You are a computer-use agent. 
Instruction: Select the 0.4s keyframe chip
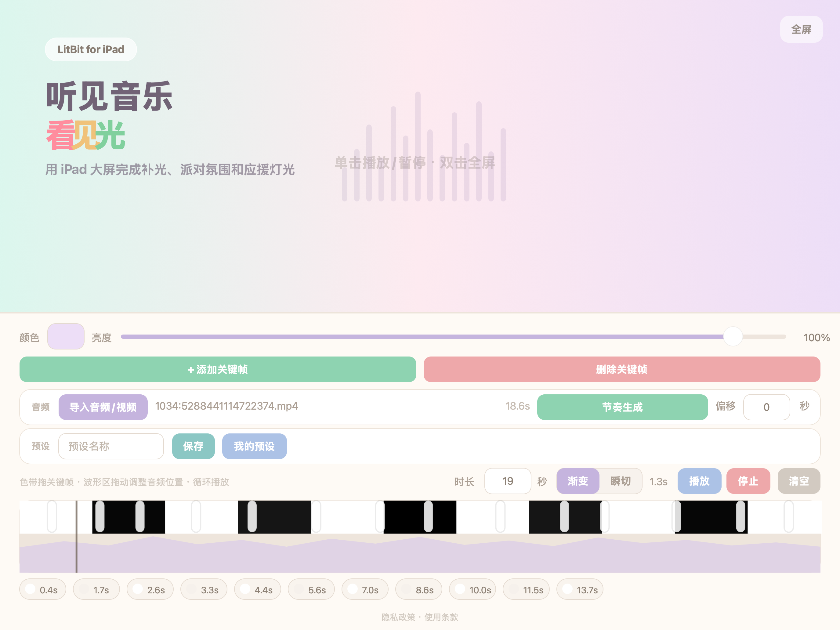42,589
